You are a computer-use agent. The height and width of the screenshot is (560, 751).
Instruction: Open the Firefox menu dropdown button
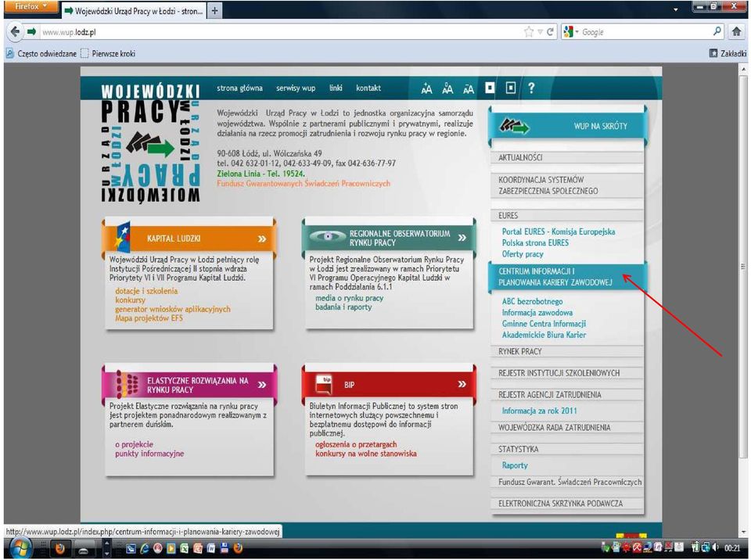(30, 6)
